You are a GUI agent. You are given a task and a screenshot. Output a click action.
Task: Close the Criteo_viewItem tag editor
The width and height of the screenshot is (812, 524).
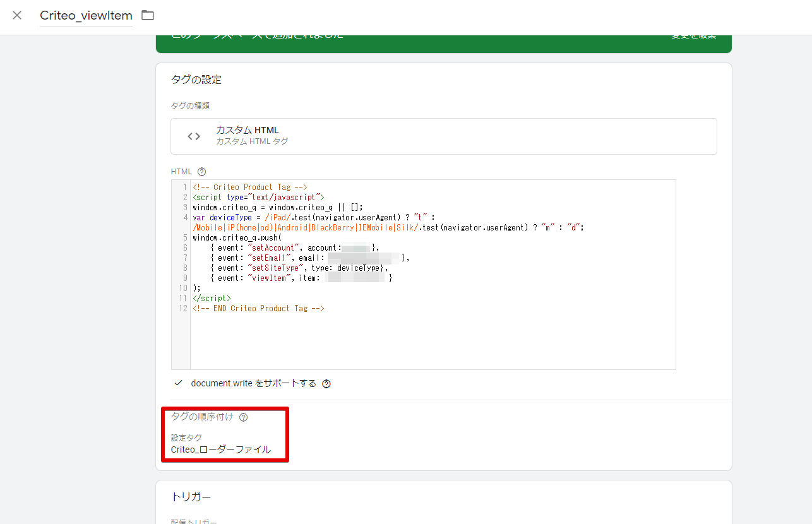(x=17, y=15)
